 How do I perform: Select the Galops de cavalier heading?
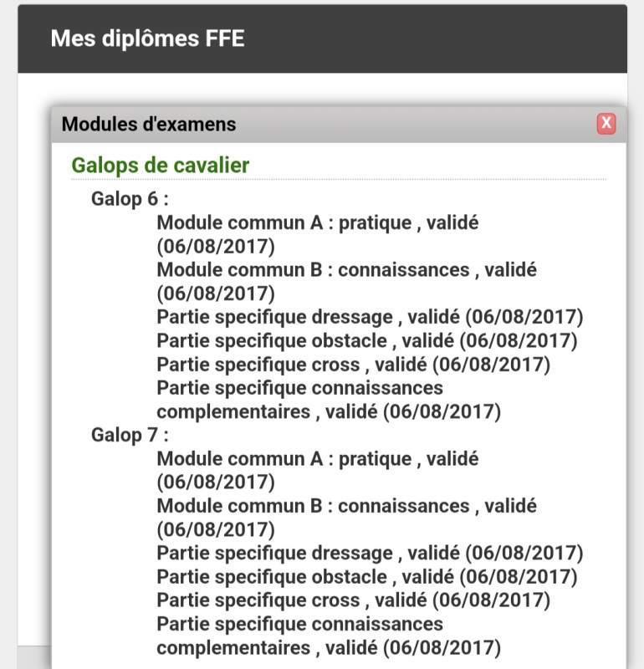click(160, 166)
